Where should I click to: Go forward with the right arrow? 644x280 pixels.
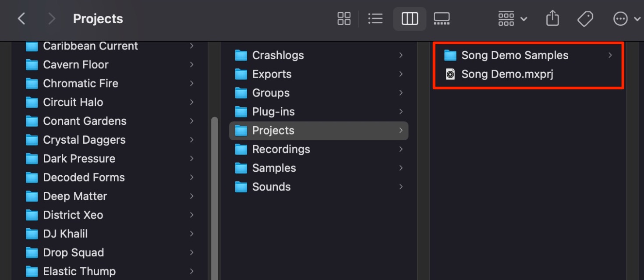tap(52, 19)
